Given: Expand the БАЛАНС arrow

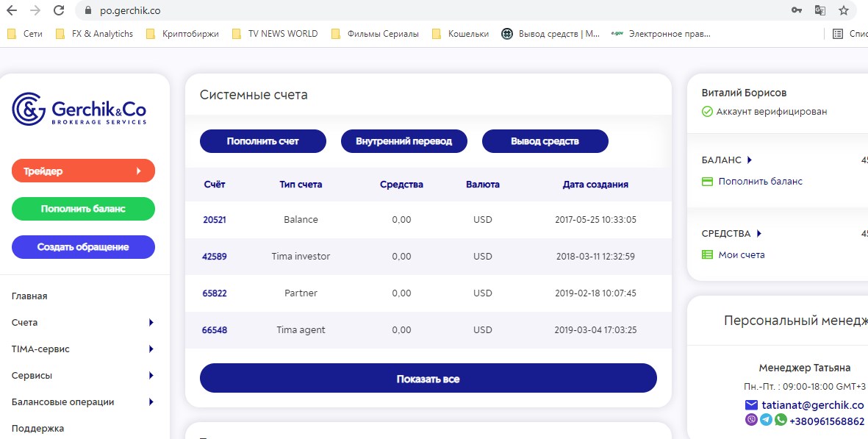Looking at the screenshot, I should (x=750, y=160).
